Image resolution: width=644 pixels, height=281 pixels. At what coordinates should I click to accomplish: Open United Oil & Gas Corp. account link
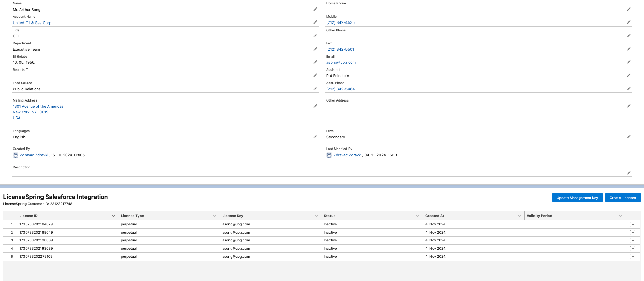33,23
